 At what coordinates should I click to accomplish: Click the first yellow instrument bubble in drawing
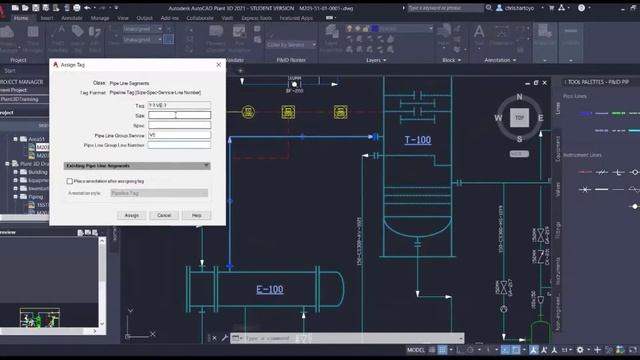coord(248,111)
